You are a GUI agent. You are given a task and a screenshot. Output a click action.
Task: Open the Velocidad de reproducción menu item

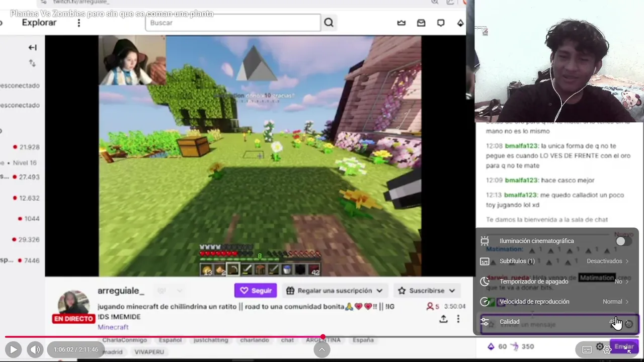[x=557, y=302]
